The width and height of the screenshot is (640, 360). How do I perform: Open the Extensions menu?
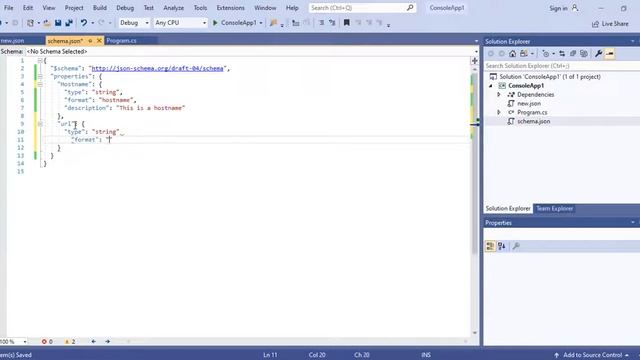[230, 8]
